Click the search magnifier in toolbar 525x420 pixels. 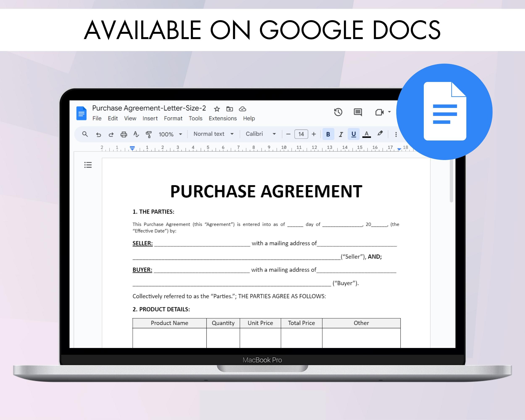[85, 134]
